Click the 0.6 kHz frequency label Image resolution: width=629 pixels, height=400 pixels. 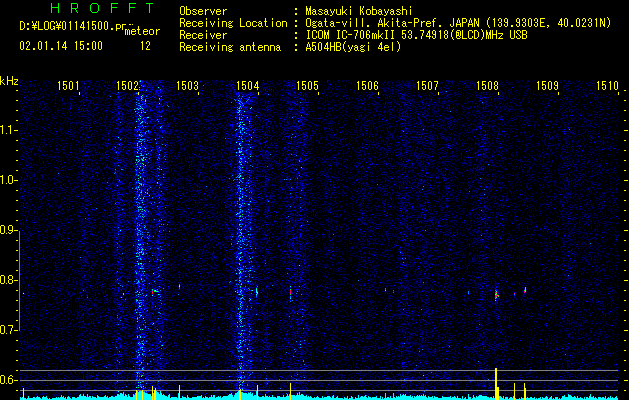point(8,380)
